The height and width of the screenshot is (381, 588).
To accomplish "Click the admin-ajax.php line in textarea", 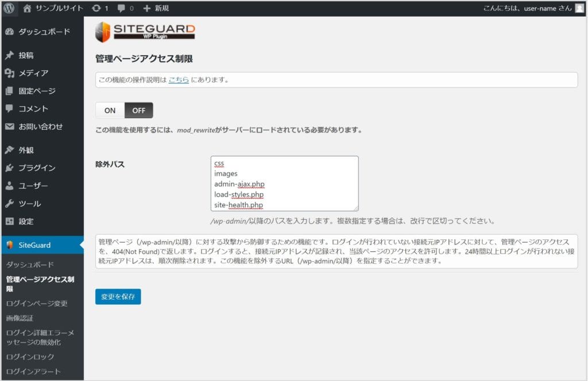I will [x=239, y=184].
